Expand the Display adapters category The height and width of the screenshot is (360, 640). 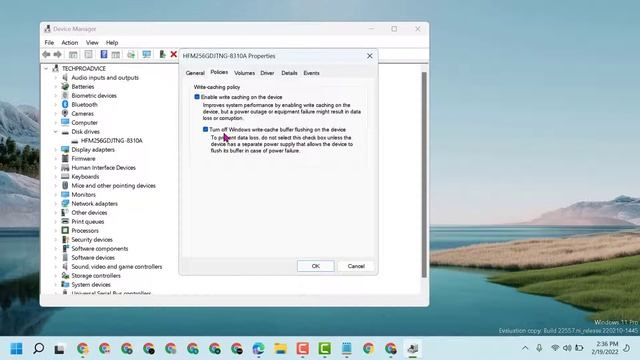(56, 150)
